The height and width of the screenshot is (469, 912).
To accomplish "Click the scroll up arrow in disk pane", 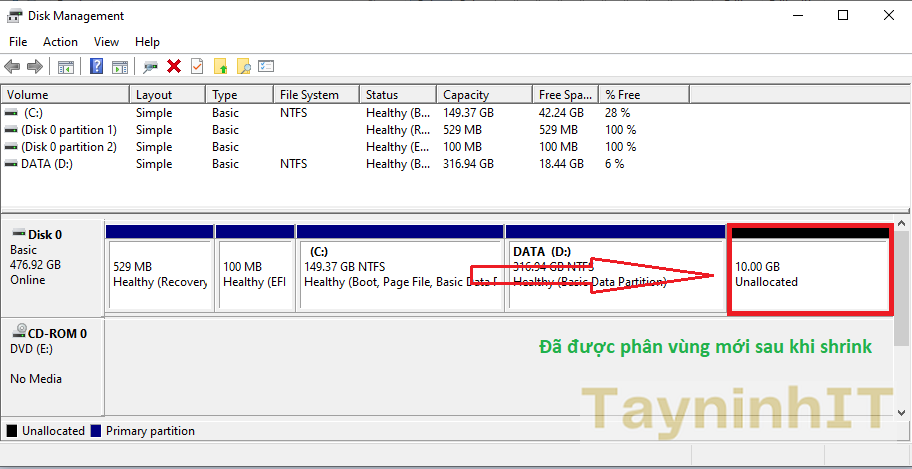I will (x=903, y=225).
